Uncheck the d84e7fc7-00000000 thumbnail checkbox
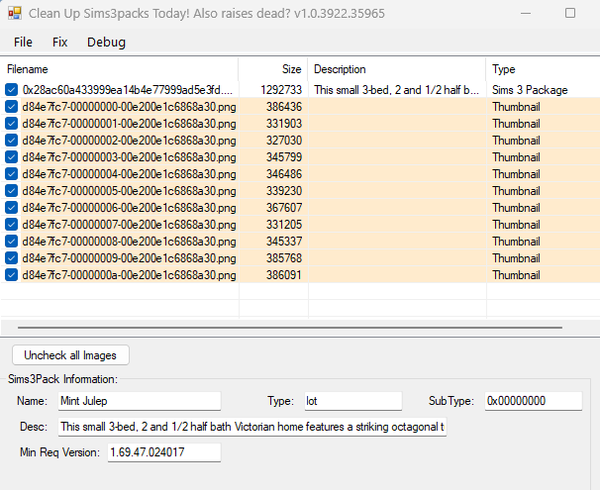 click(11, 107)
